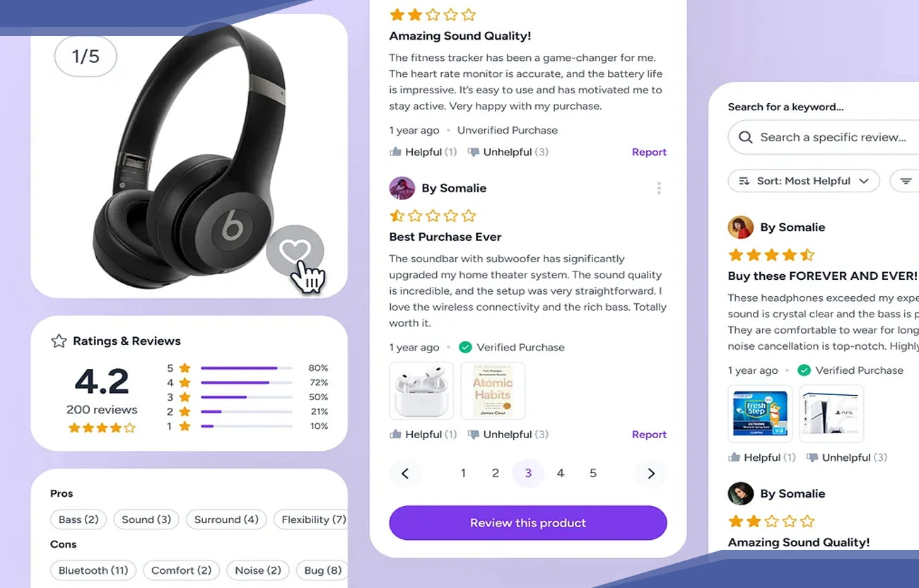Open the Atomic Habits book thumbnail

[493, 391]
